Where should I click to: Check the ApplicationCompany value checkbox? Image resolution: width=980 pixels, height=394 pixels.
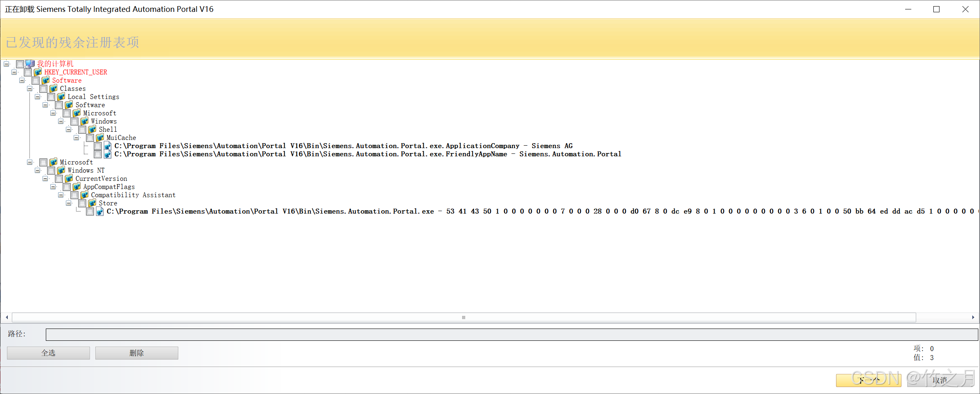click(98, 146)
